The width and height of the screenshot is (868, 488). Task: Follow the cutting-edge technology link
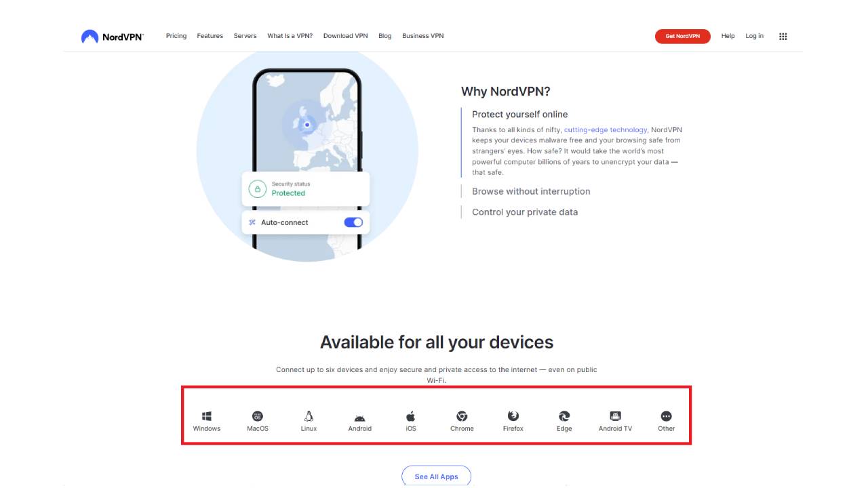pos(606,129)
